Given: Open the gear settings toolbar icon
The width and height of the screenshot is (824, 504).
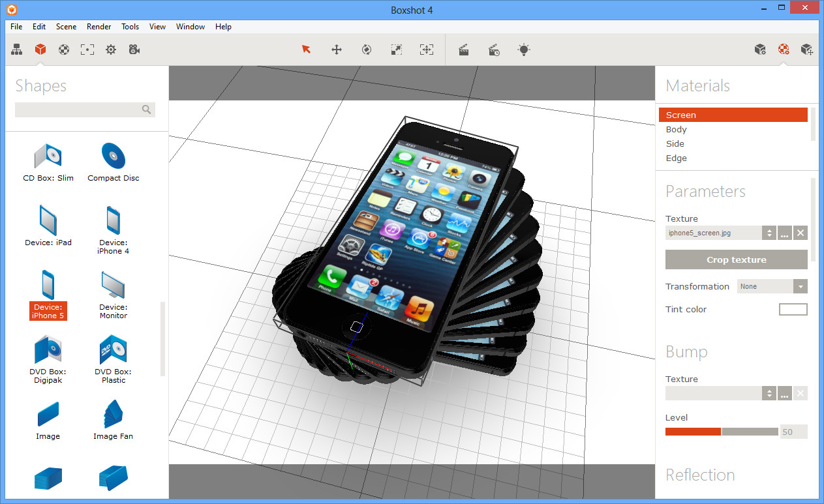Looking at the screenshot, I should pos(111,50).
